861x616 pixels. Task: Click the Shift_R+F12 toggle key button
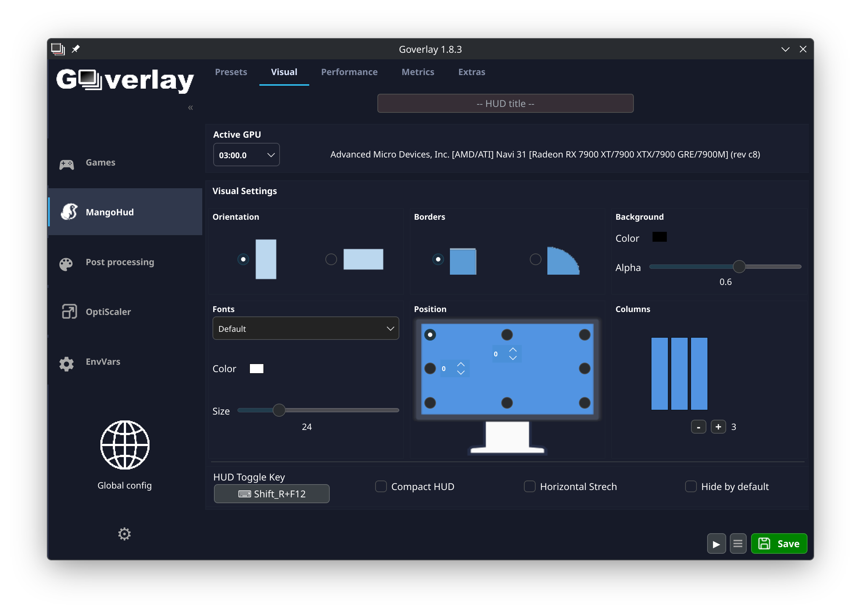click(x=271, y=493)
